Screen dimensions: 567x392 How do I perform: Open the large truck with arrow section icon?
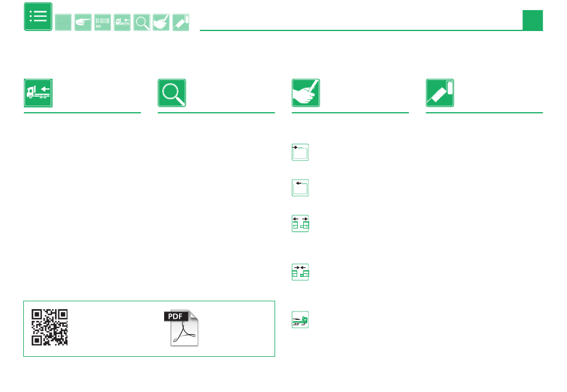[x=38, y=93]
